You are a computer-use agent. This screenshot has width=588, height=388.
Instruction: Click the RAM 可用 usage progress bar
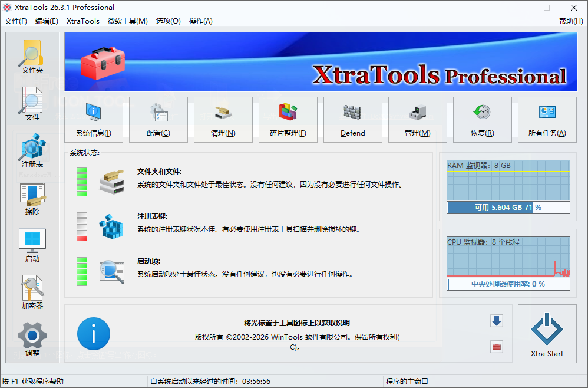pyautogui.click(x=508, y=207)
